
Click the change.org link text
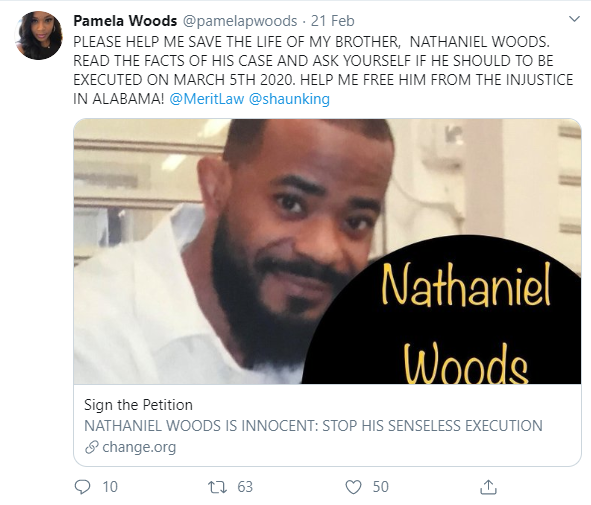click(x=139, y=447)
